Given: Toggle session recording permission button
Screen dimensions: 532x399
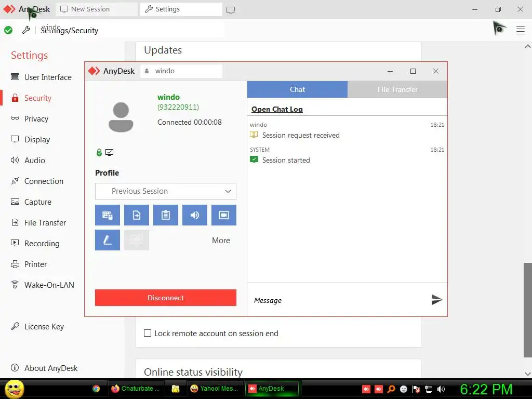Looking at the screenshot, I should tap(224, 215).
